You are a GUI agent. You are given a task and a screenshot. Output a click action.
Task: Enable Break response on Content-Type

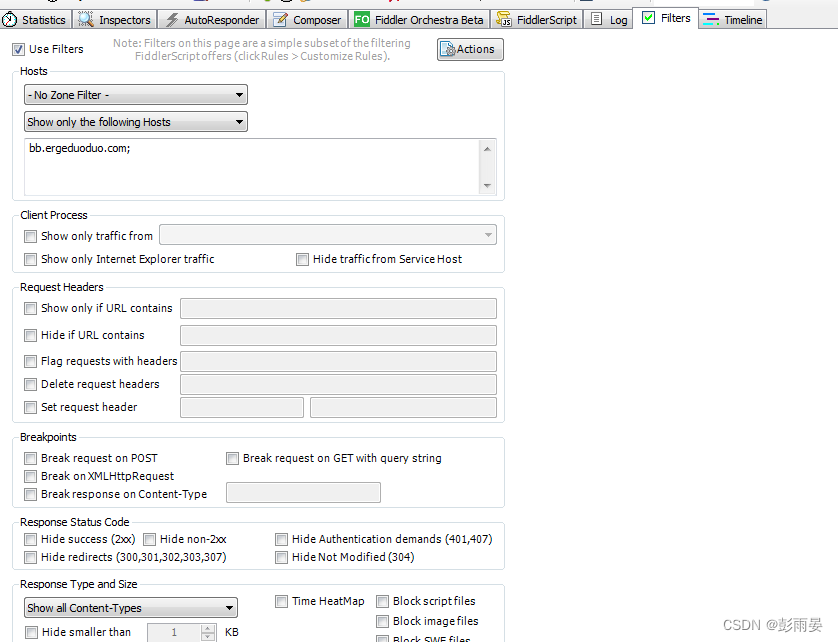(30, 494)
